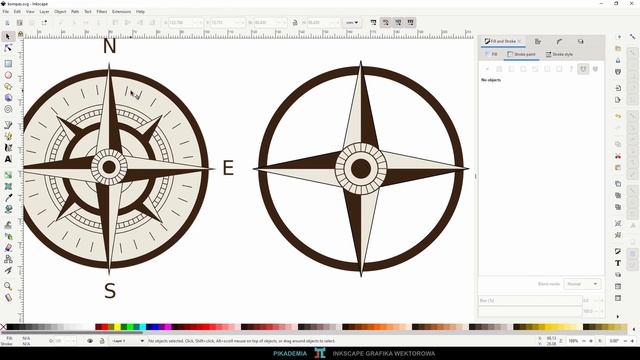The height and width of the screenshot is (360, 640).
Task: Switch to the Fill tab
Action: click(x=491, y=54)
